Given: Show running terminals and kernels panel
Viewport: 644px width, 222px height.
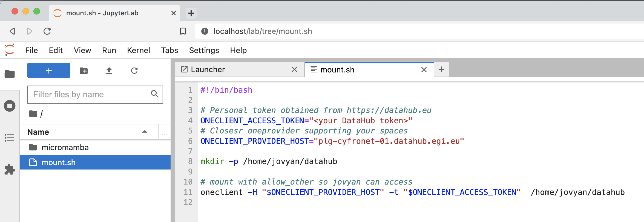Looking at the screenshot, I should tap(10, 106).
